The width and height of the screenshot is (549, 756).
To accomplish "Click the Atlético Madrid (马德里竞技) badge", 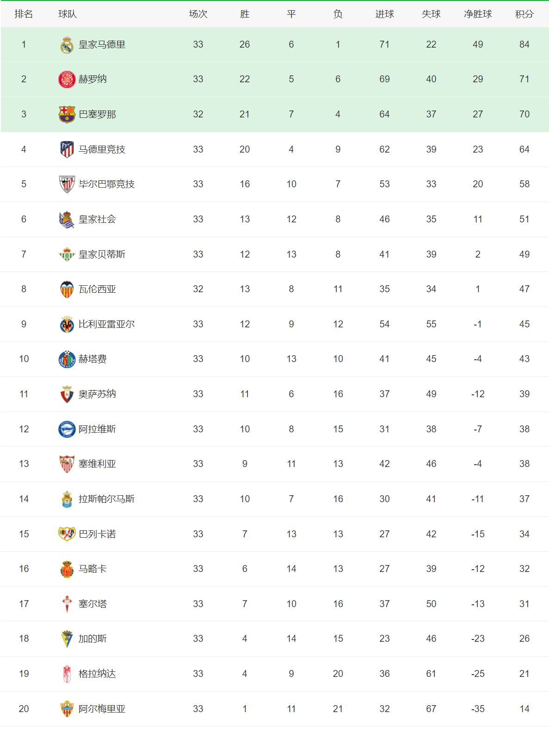I will pos(67,149).
